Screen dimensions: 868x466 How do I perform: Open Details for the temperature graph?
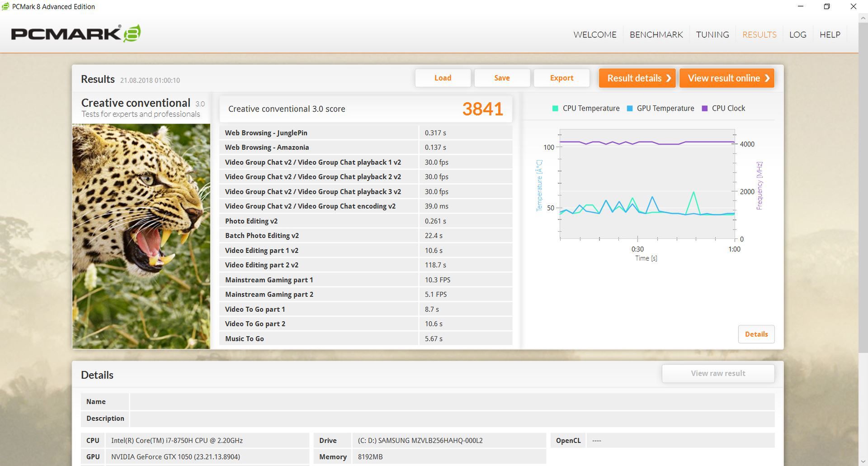756,334
